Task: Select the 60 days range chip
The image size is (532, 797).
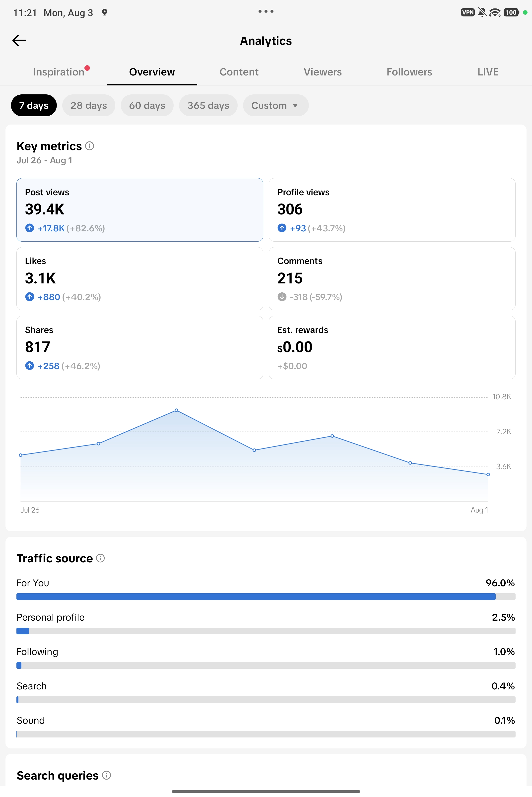Action: point(147,106)
